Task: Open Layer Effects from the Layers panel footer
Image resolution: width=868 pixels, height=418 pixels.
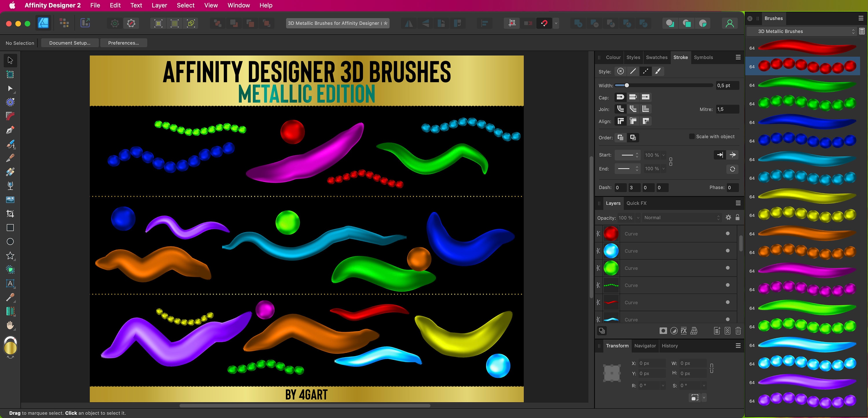Action: [683, 330]
